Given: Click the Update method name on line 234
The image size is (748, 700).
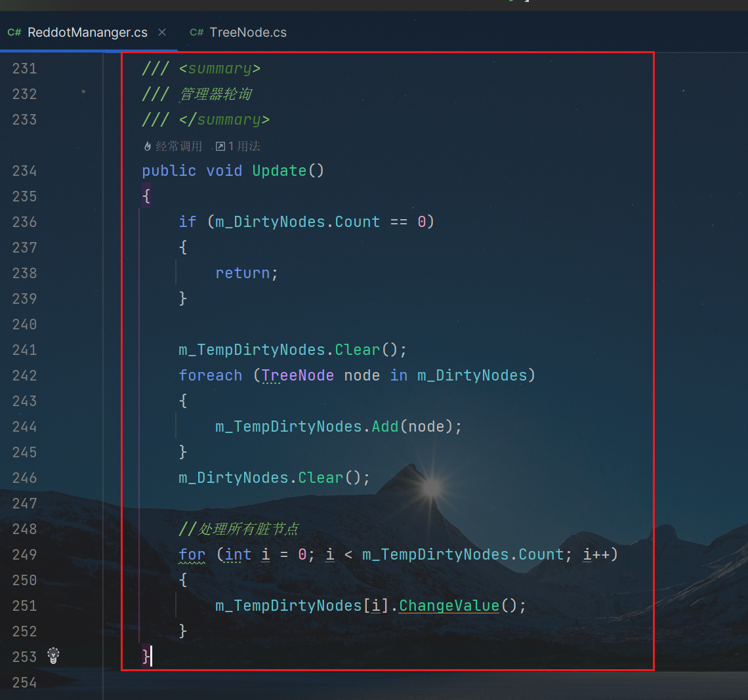Looking at the screenshot, I should pyautogui.click(x=280, y=171).
